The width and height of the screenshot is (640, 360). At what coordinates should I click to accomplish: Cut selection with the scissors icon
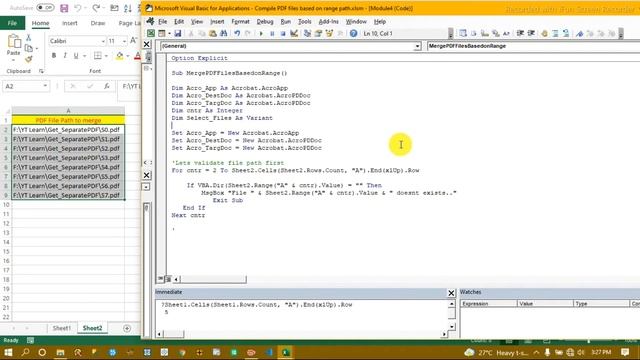[29, 38]
